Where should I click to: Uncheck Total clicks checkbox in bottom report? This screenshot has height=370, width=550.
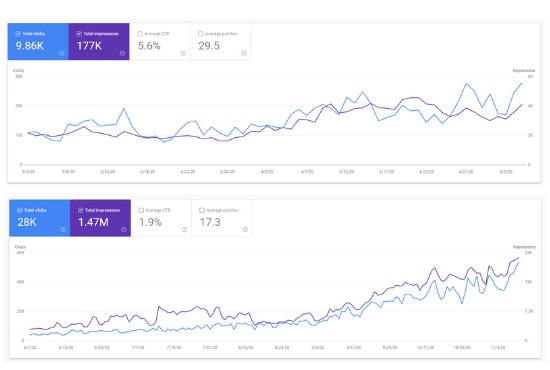(19, 210)
